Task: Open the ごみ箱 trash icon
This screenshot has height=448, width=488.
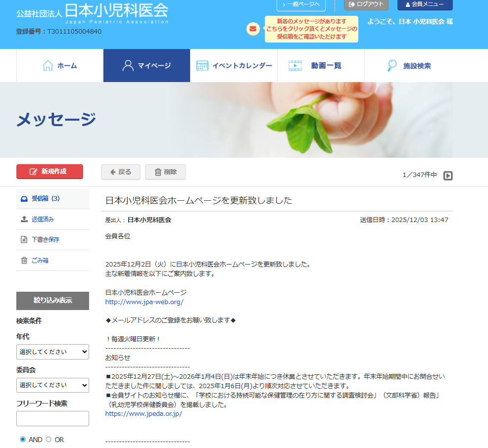Action: (x=25, y=260)
